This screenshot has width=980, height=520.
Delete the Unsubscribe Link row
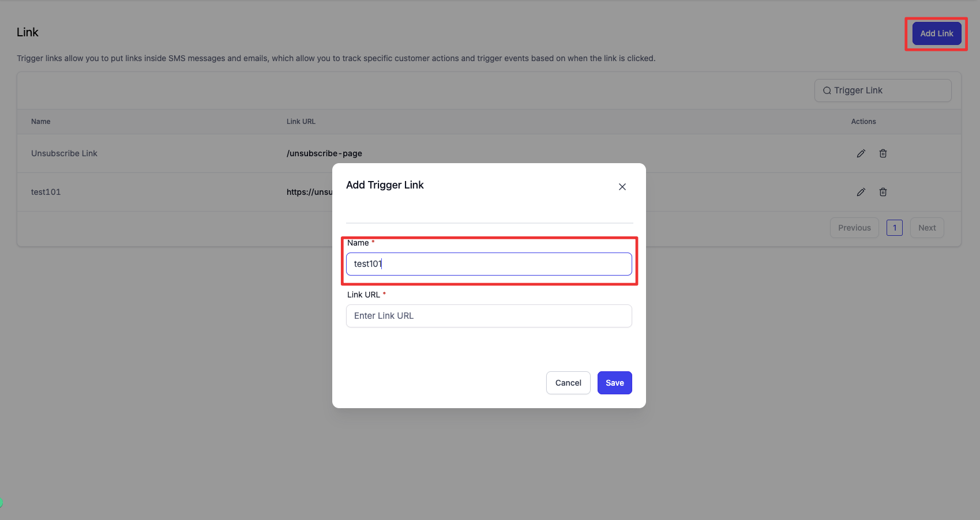(x=883, y=153)
